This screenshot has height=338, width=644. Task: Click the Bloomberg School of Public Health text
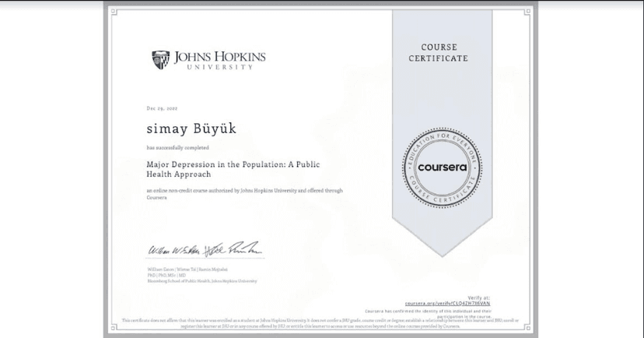tap(201, 280)
